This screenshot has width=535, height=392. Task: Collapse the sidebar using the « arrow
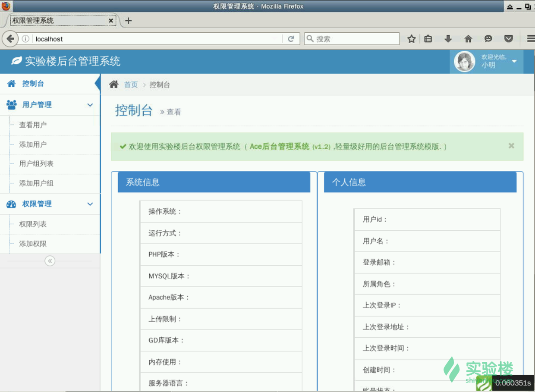click(x=50, y=261)
